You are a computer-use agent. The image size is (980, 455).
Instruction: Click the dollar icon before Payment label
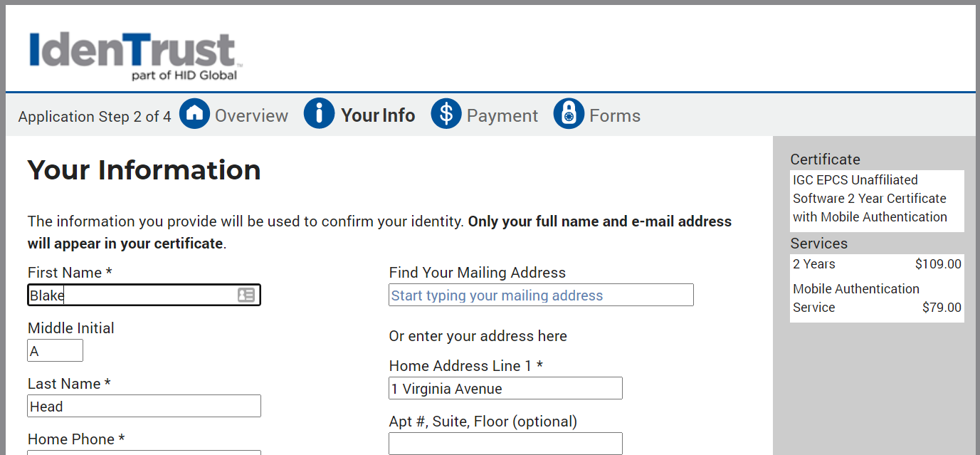pyautogui.click(x=446, y=113)
